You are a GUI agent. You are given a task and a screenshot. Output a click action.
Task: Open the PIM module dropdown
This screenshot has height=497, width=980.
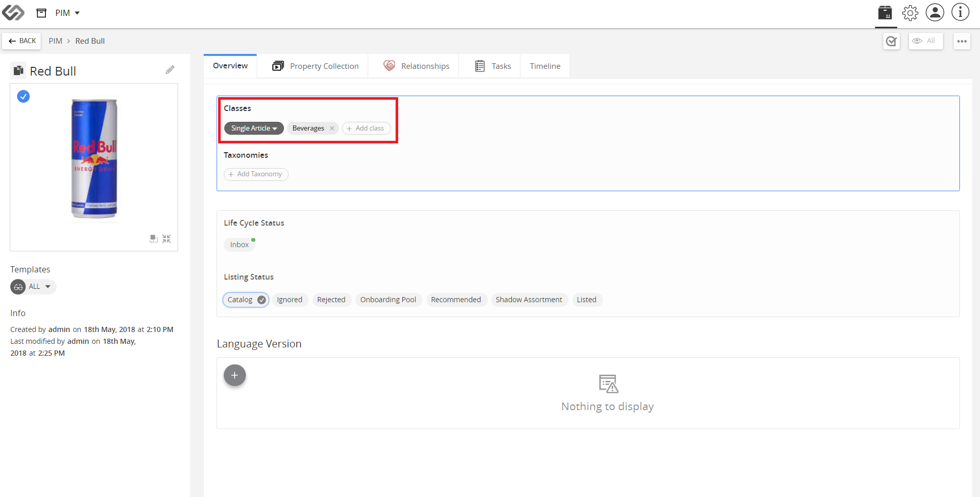pos(67,13)
